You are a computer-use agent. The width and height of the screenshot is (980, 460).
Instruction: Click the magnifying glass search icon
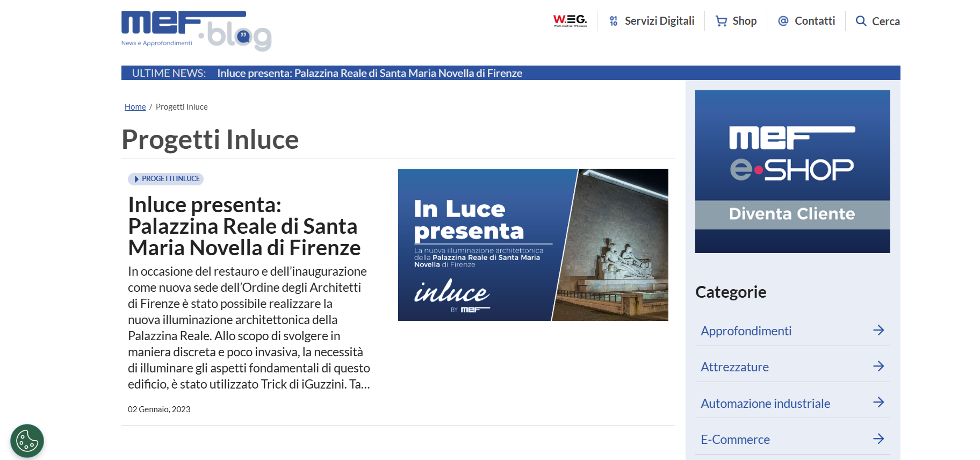pyautogui.click(x=861, y=21)
